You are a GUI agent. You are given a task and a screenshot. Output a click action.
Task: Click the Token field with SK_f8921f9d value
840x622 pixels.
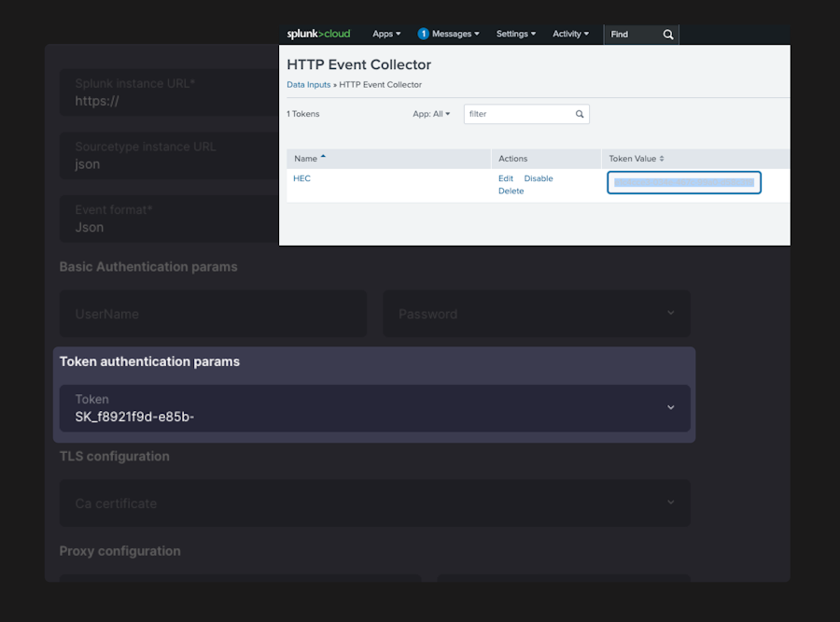pos(374,408)
